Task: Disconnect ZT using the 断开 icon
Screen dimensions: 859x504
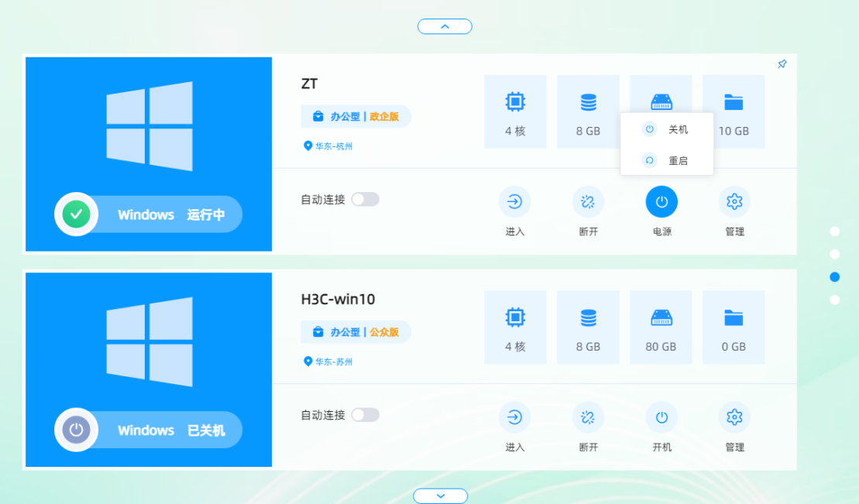Action: pyautogui.click(x=588, y=201)
